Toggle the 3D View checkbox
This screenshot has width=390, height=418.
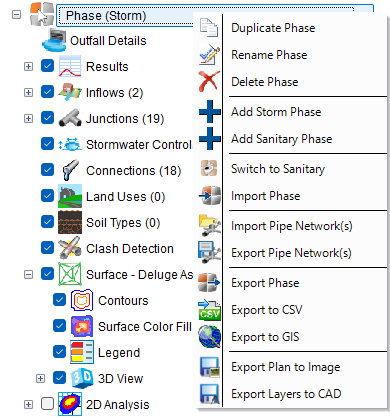pyautogui.click(x=59, y=378)
